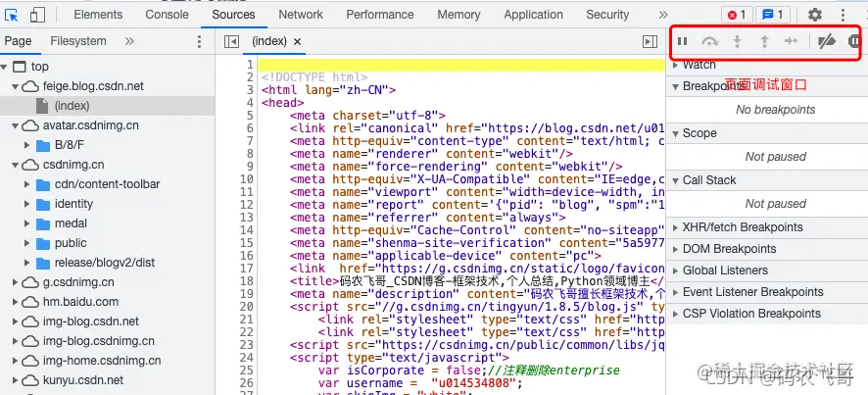Close the (index) file tab

297,41
